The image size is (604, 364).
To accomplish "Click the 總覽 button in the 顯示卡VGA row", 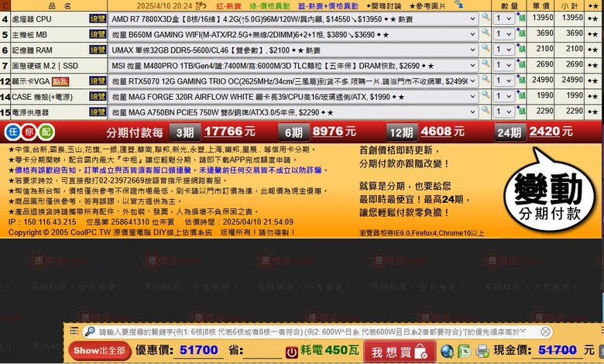I will [x=98, y=81].
